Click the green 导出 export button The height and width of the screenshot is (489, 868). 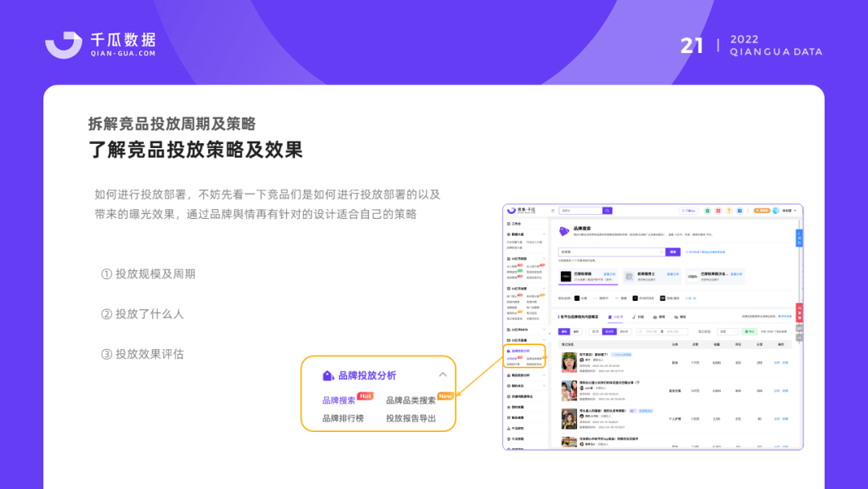[747, 331]
